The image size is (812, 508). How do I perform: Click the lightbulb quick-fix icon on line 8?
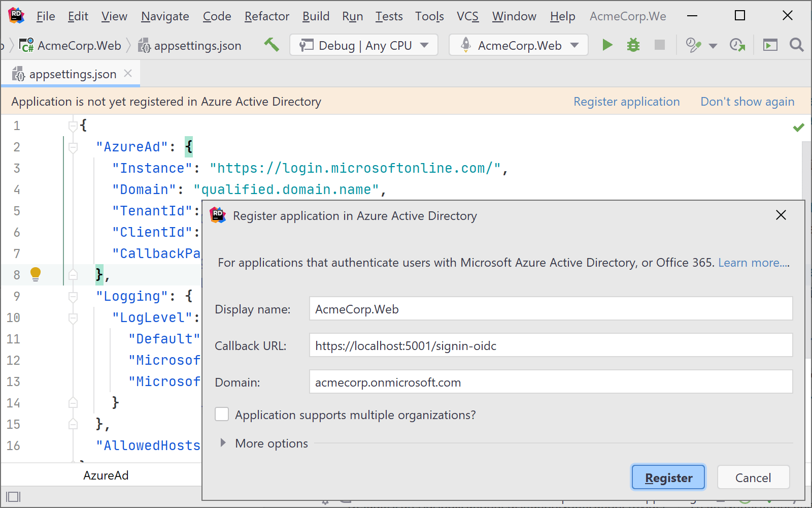36,274
